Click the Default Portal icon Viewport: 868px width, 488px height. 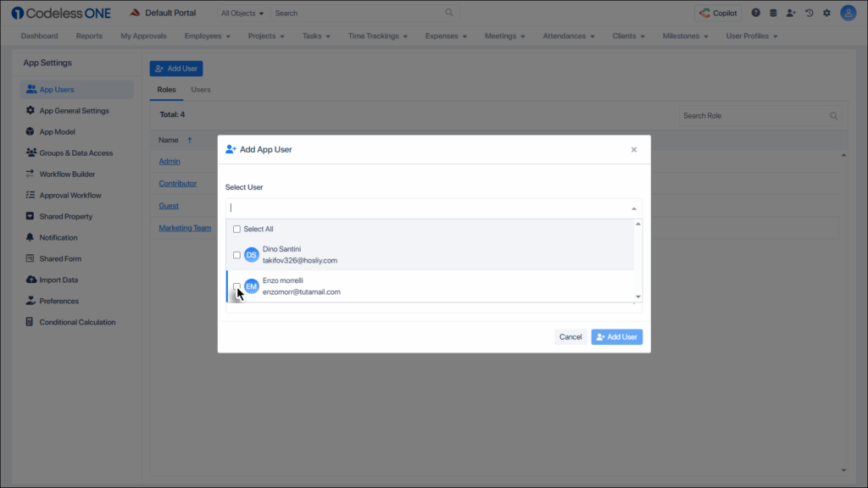coord(135,13)
